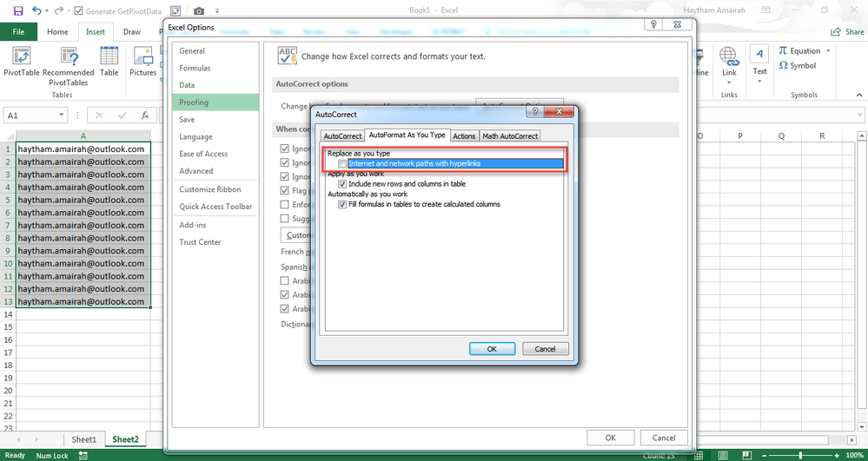Click the help icon of AutoCorrect dialog
The image size is (868, 461).
534,113
